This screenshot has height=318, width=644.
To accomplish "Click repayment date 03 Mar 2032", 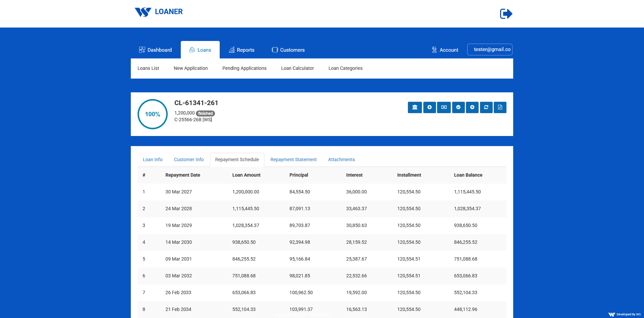I will [179, 276].
